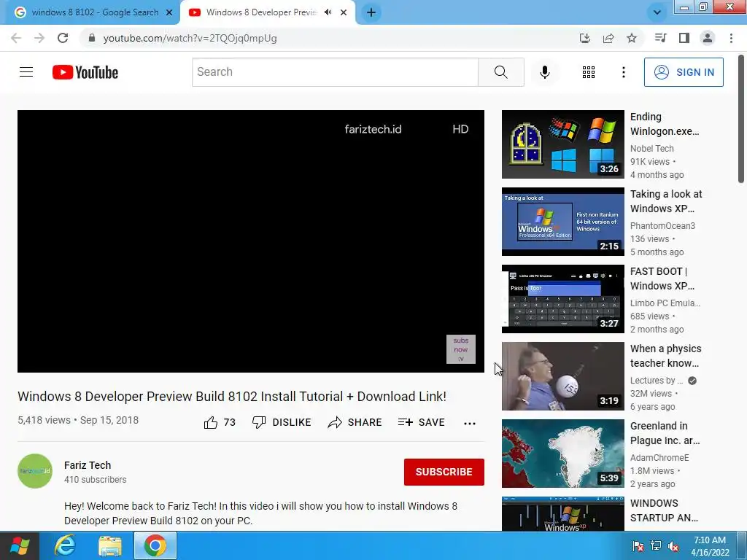Open Chrome three-dot main menu

(x=731, y=38)
